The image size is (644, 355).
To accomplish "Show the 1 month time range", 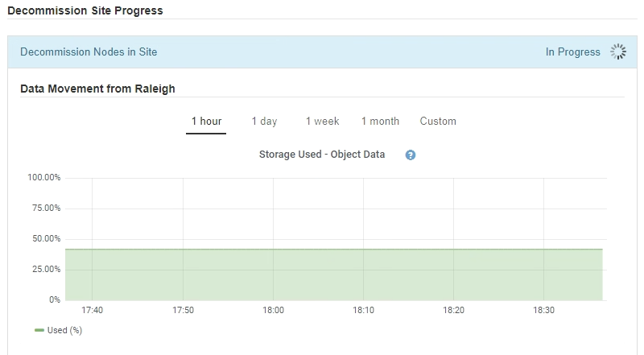I will tap(380, 122).
